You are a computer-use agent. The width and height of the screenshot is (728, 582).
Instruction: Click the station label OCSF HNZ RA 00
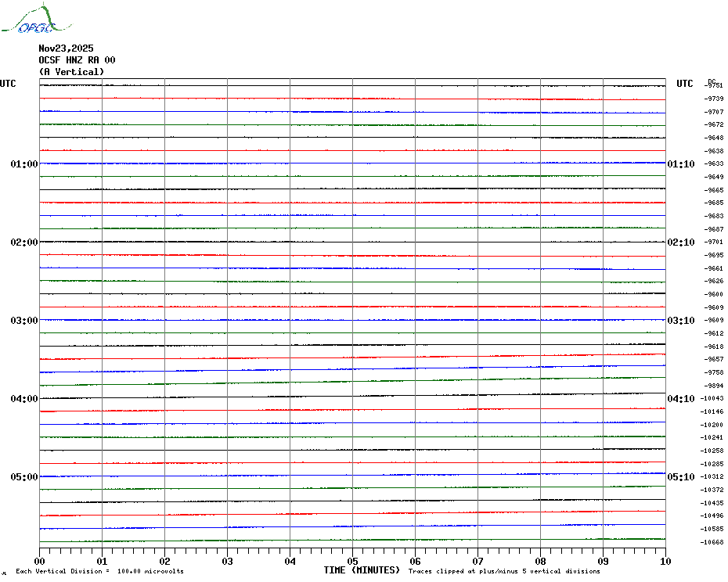77,60
